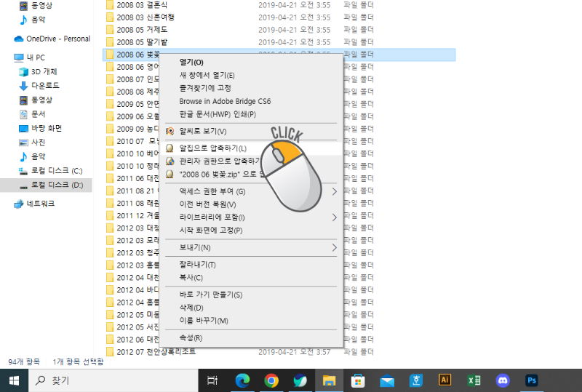Viewport: 582px width, 392px height.
Task: Open 바탕 화면 in the sidebar
Action: coord(46,128)
